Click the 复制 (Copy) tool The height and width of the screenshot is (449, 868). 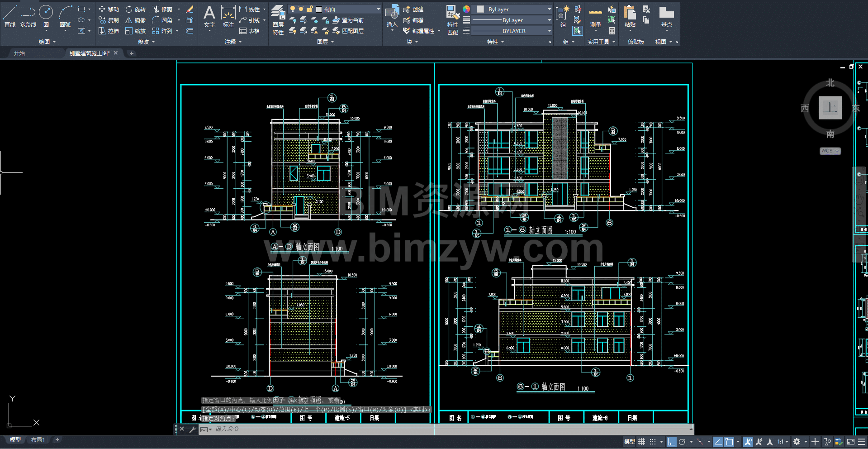coord(109,20)
